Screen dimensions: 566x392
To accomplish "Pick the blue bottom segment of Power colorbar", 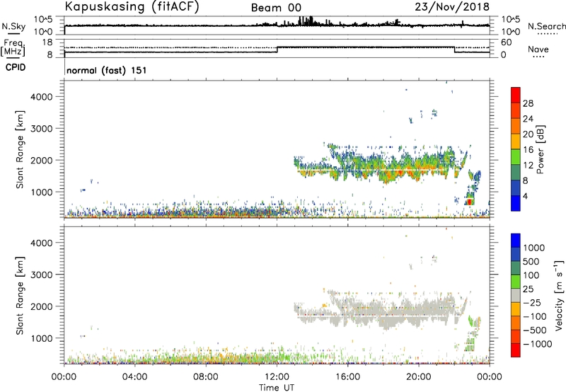I will (516, 203).
